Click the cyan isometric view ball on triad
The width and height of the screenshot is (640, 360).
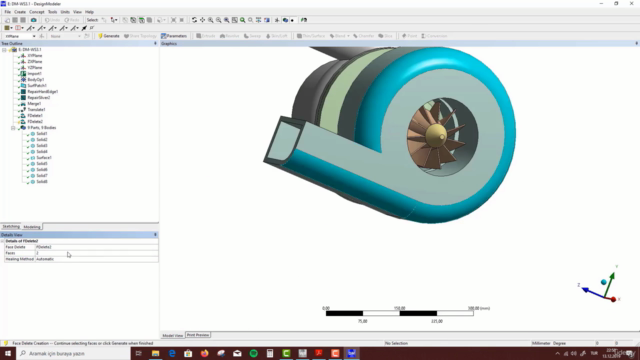tap(604, 282)
